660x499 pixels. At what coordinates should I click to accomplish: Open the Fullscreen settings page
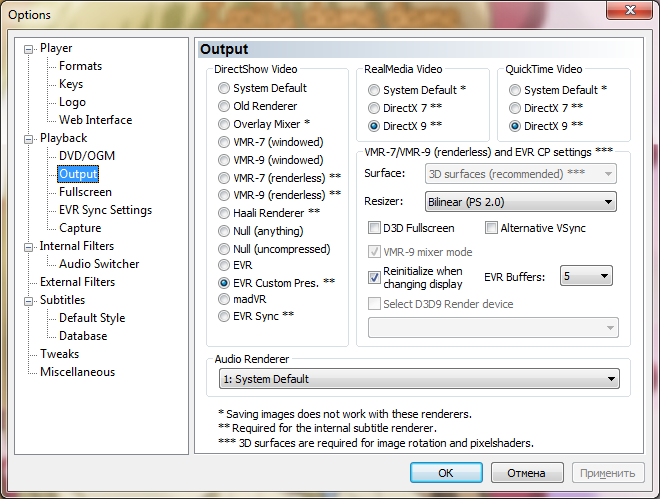(x=85, y=192)
